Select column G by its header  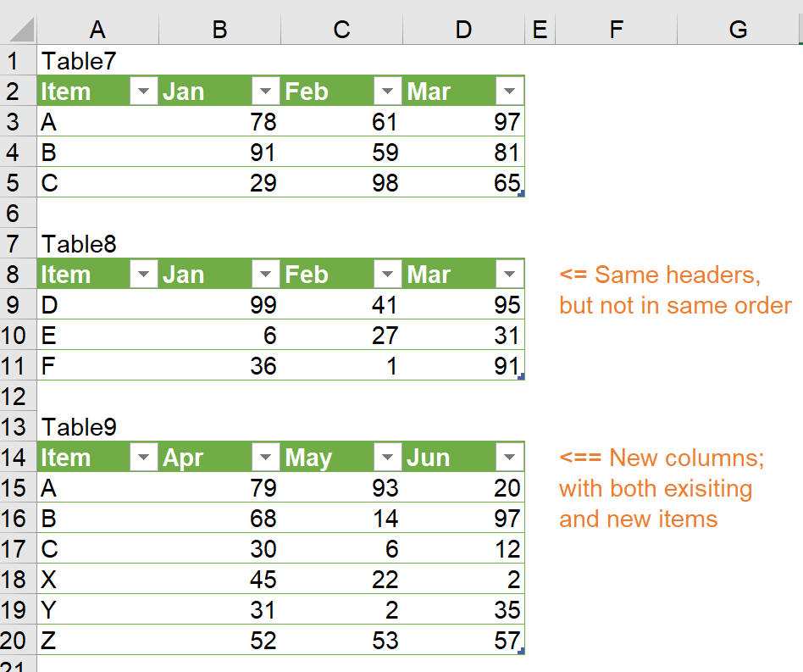[x=738, y=30]
